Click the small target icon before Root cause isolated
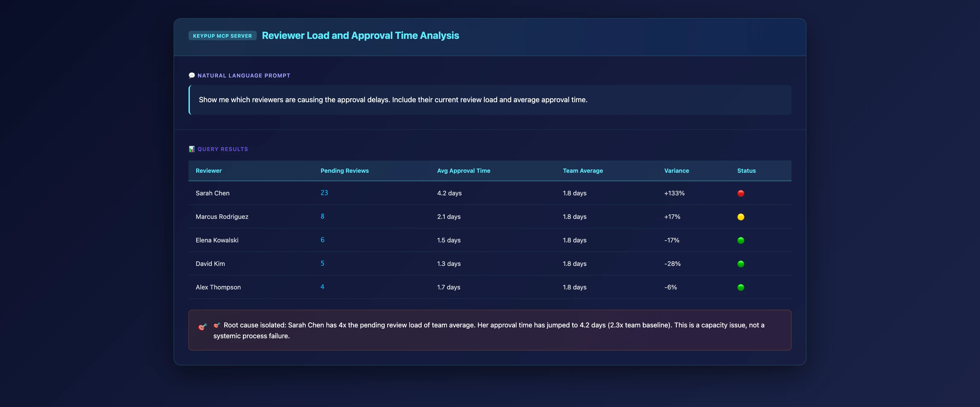980x407 pixels. [x=216, y=325]
